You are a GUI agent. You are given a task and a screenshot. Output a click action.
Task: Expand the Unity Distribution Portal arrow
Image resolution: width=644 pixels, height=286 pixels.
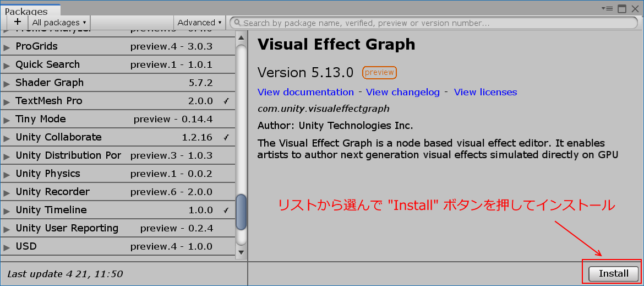click(x=7, y=156)
